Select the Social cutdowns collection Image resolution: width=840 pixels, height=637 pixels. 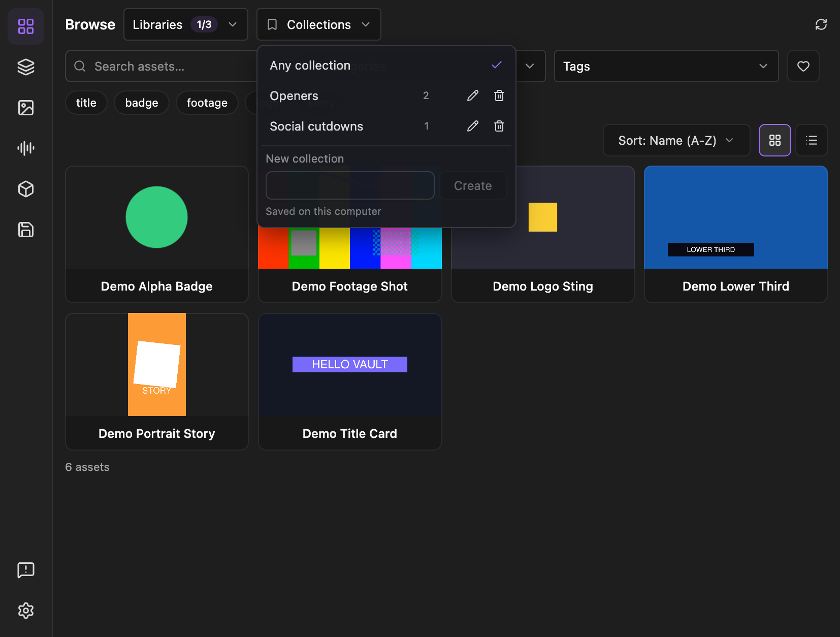[x=386, y=126]
